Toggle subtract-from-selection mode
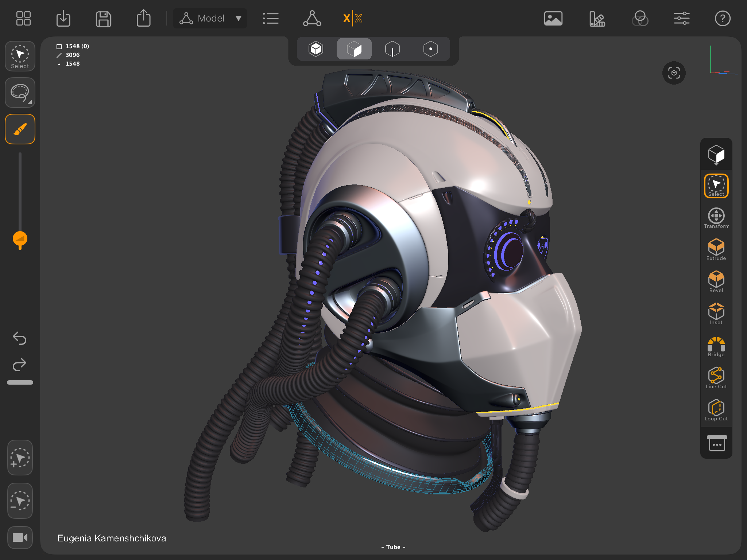 point(20,501)
